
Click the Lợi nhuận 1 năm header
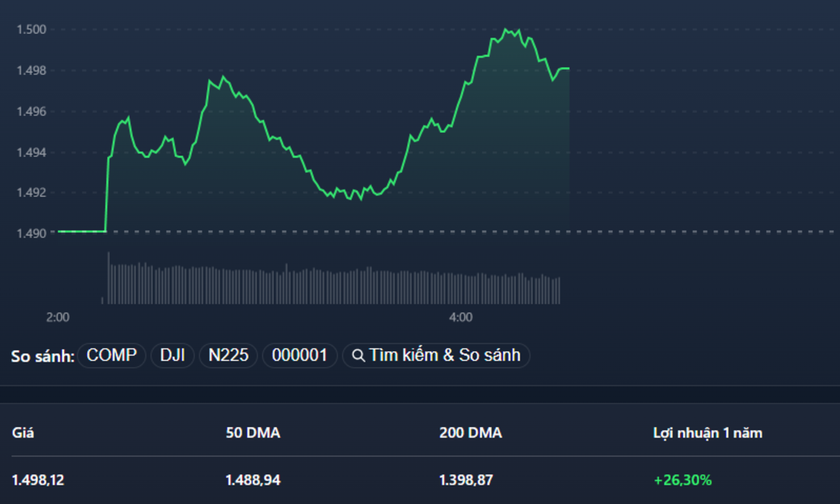click(x=708, y=433)
